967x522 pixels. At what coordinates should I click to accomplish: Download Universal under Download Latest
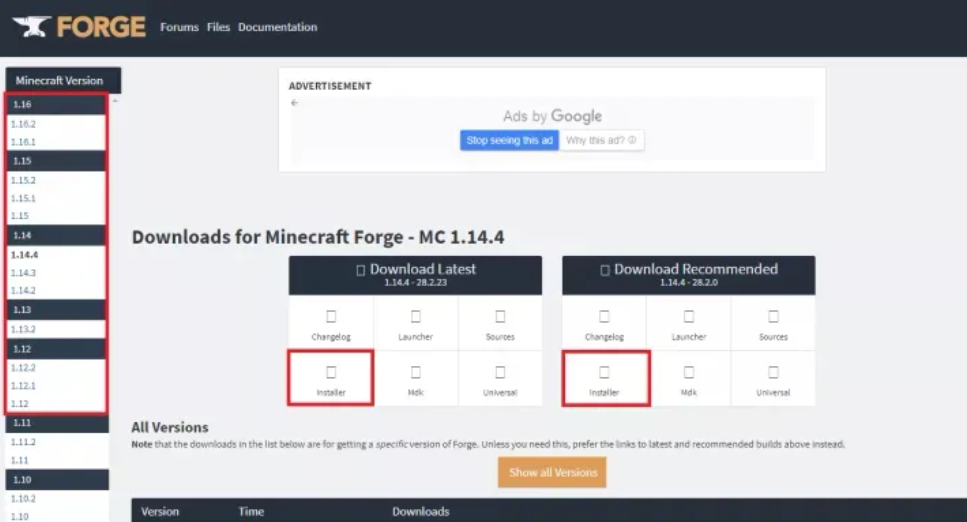[500, 379]
